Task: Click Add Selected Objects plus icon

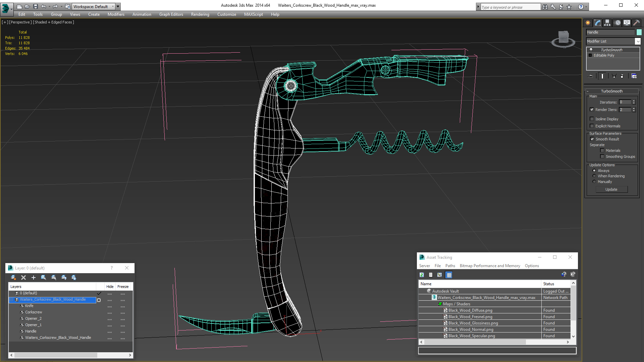Action: coord(33,278)
